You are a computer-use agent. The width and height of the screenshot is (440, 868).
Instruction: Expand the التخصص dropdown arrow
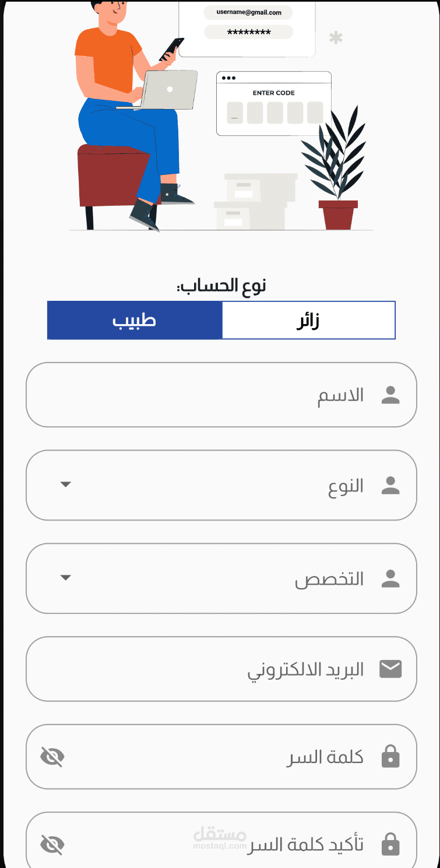pos(66,578)
